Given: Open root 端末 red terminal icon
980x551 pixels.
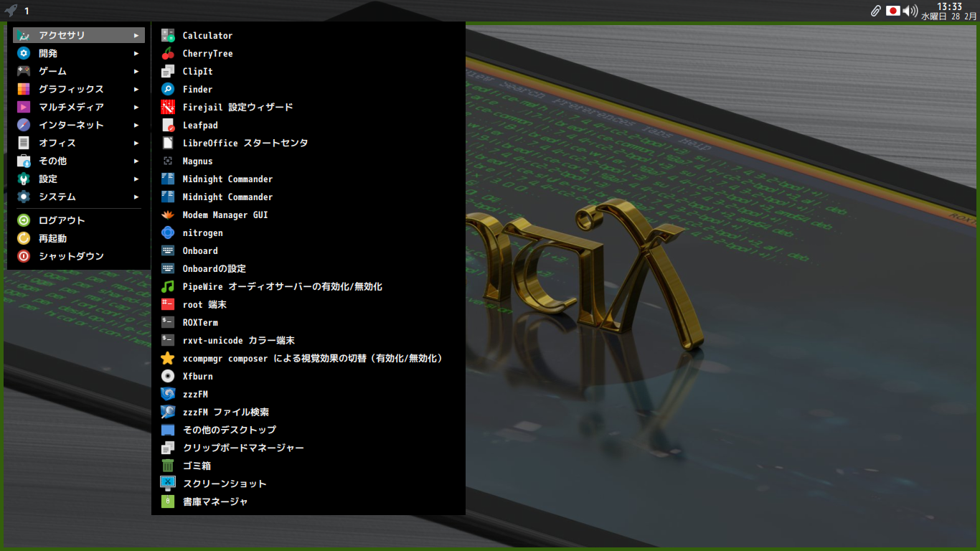Looking at the screenshot, I should (x=168, y=304).
